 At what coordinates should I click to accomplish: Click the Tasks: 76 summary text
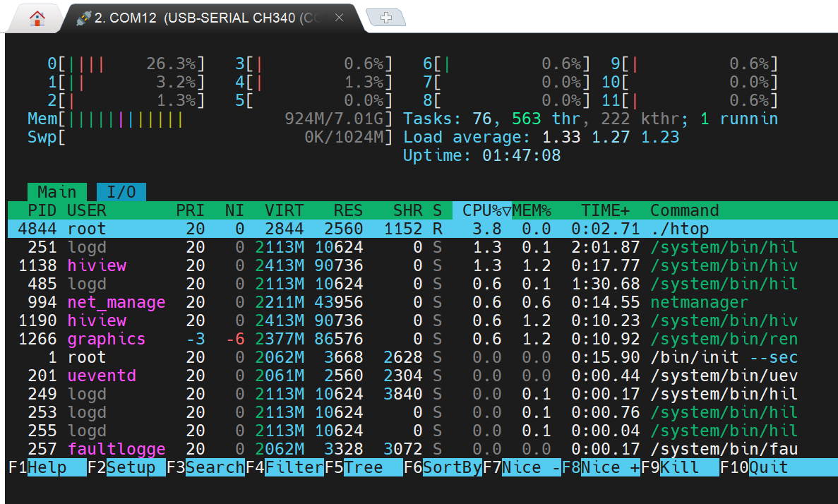pos(591,119)
